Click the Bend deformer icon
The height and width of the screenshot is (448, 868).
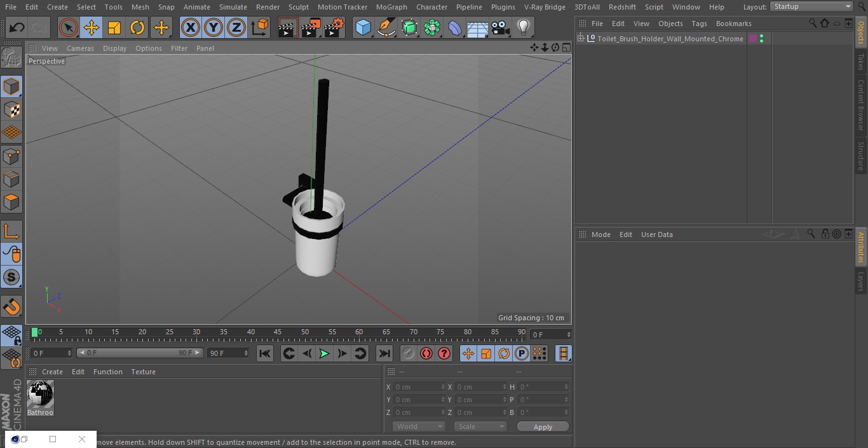click(455, 27)
